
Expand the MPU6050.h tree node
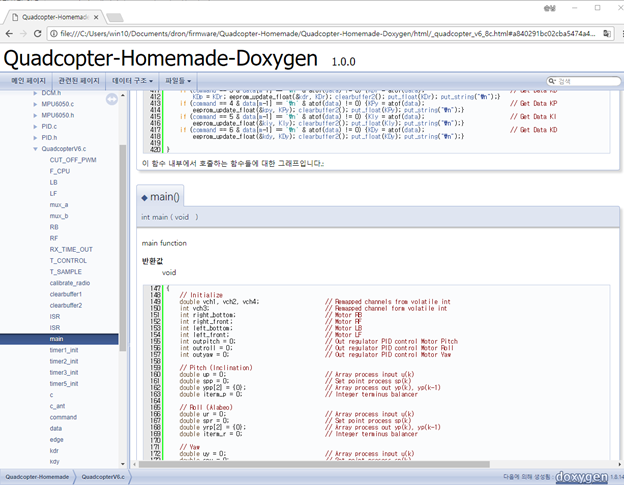35,115
